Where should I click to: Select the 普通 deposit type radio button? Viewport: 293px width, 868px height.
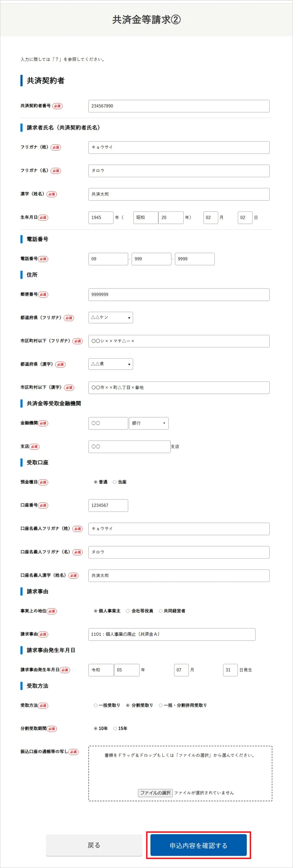pos(96,482)
